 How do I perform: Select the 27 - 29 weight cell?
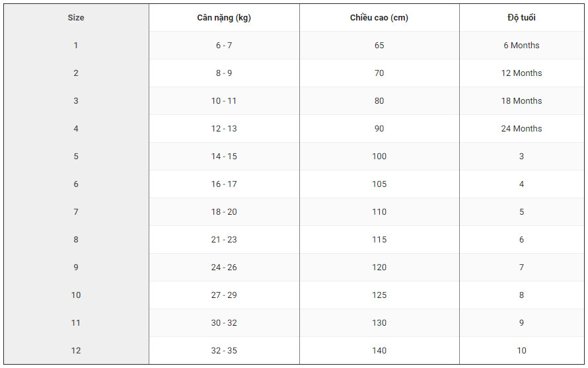pyautogui.click(x=224, y=295)
